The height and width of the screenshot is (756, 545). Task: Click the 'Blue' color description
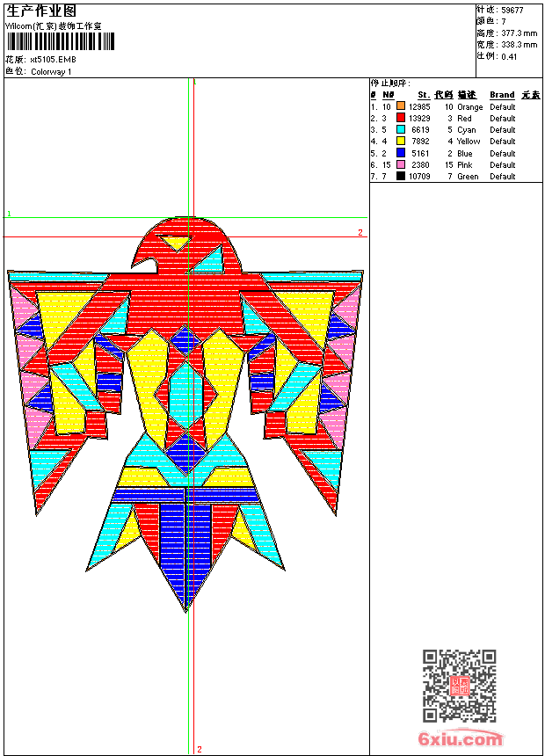(465, 154)
